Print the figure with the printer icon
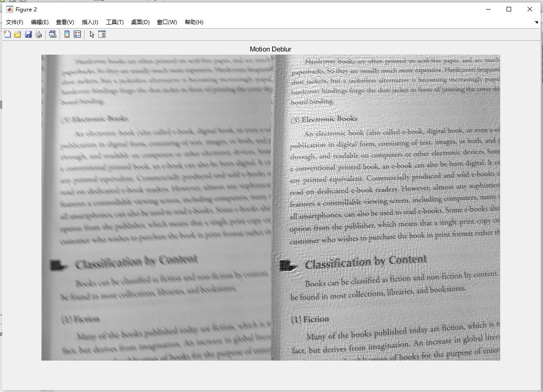Screen dimensions: 543x392 pos(39,34)
